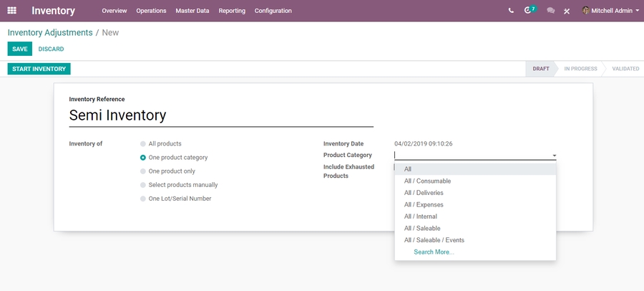Choose All / Consumable from category list
The height and width of the screenshot is (291, 644).
[427, 181]
